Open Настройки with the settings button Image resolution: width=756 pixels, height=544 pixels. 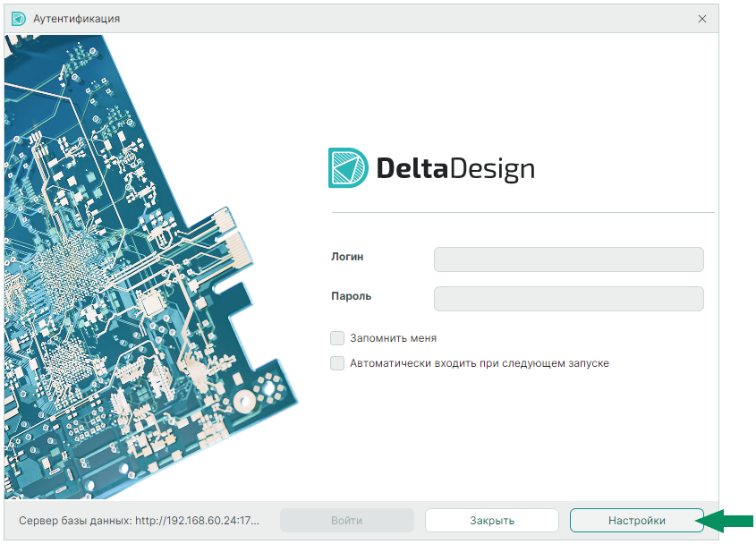[636, 521]
